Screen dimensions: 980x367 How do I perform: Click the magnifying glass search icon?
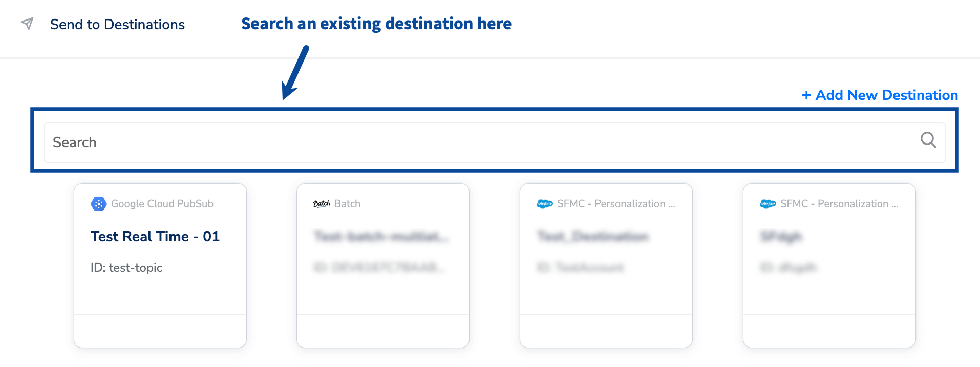[x=928, y=140]
